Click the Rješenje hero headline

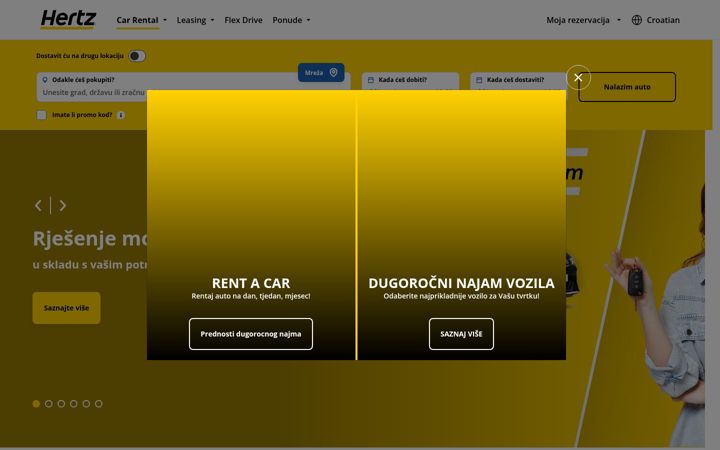pos(90,238)
